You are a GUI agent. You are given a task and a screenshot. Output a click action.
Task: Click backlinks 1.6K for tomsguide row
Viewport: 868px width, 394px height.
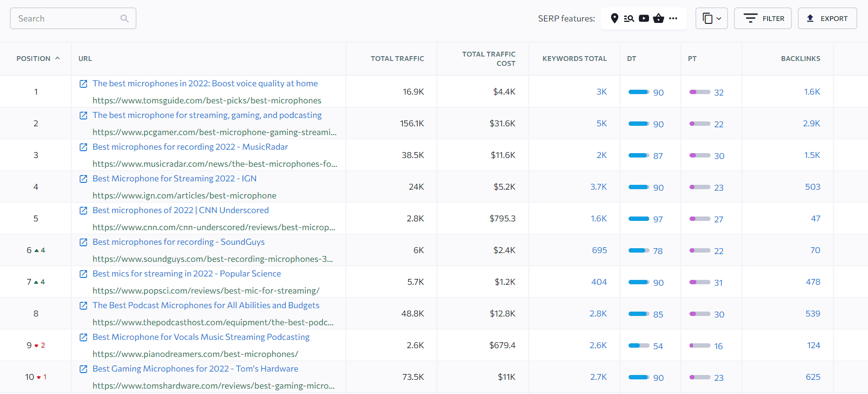[x=812, y=92]
